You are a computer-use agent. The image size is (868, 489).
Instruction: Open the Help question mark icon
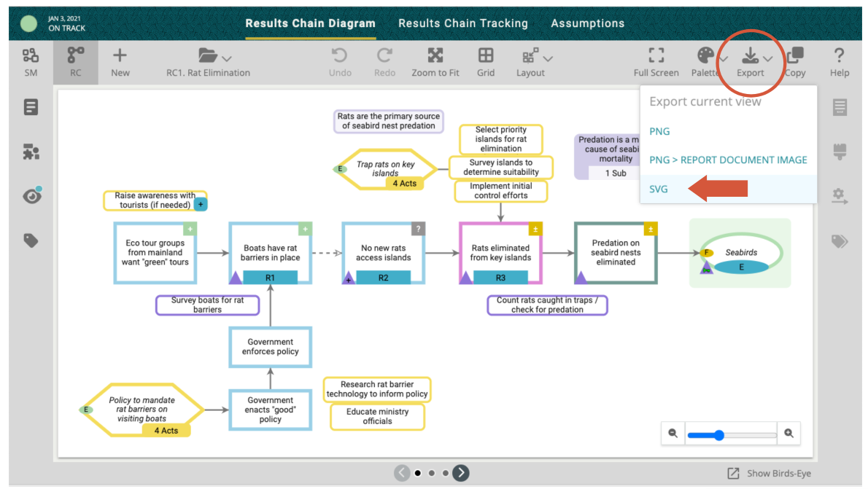point(840,61)
